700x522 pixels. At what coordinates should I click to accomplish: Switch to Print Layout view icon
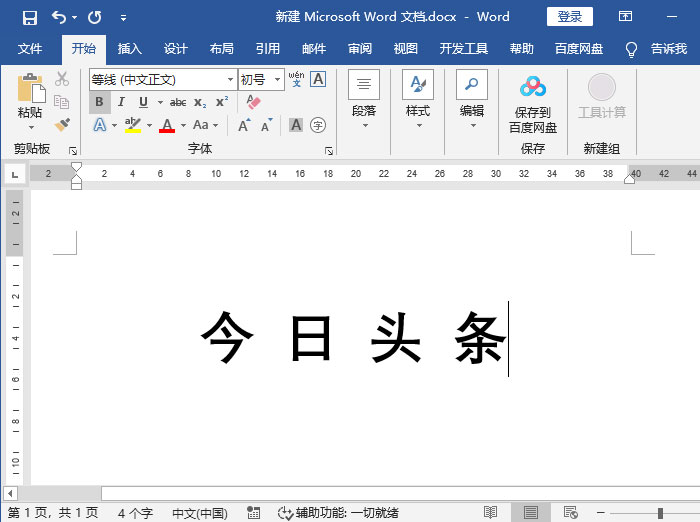tap(531, 513)
